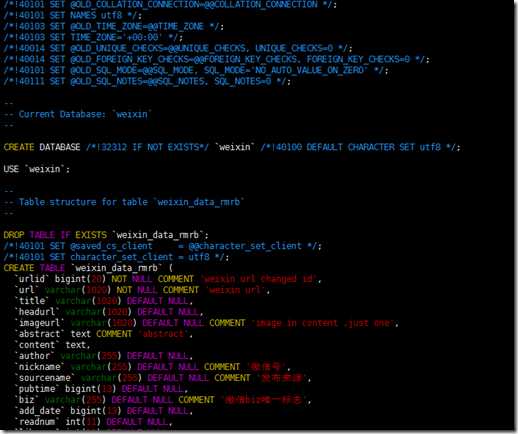The height and width of the screenshot is (434, 518).
Task: Click the CREATE TABLE weixin_data_rmrb line
Action: 88,268
